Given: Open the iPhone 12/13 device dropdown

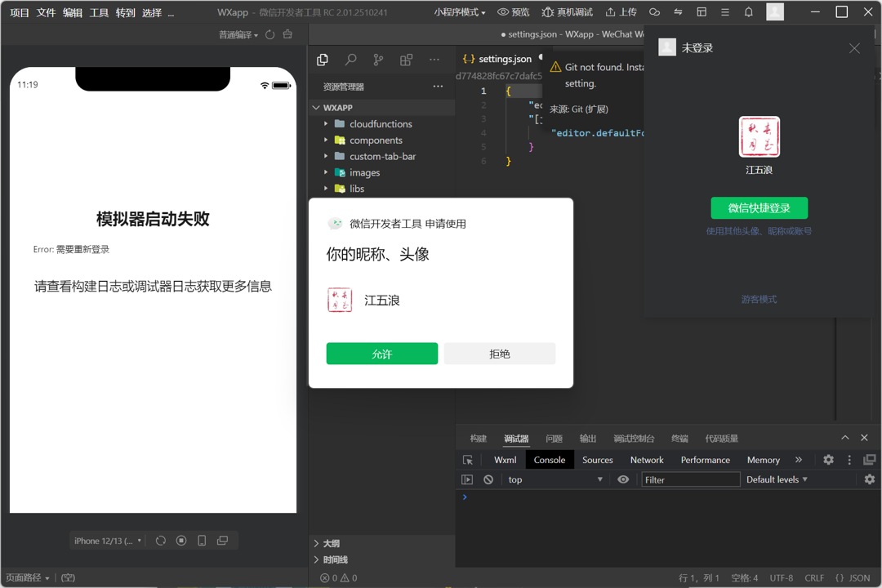Looking at the screenshot, I should [x=108, y=541].
